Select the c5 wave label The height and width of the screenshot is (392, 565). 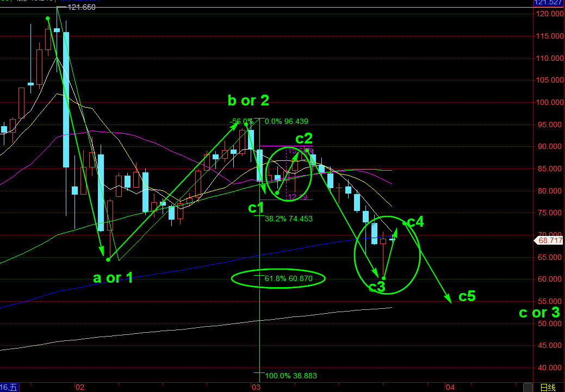467,296
